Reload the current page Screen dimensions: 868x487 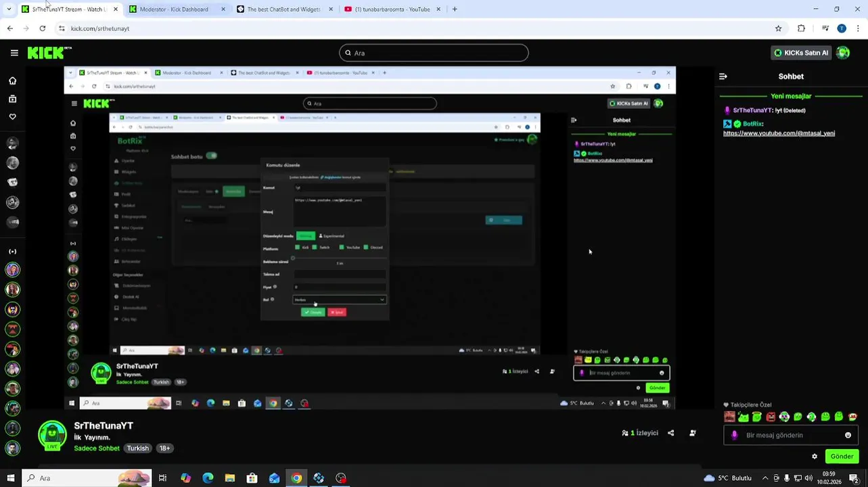pyautogui.click(x=43, y=28)
